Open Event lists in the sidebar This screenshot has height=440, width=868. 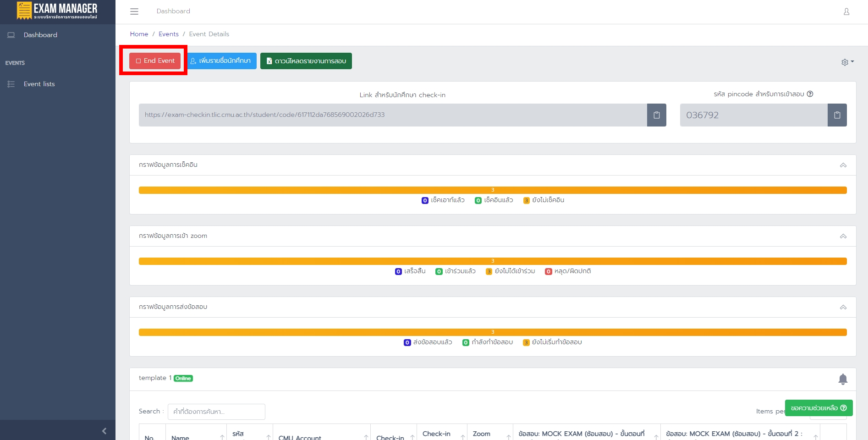pos(39,84)
